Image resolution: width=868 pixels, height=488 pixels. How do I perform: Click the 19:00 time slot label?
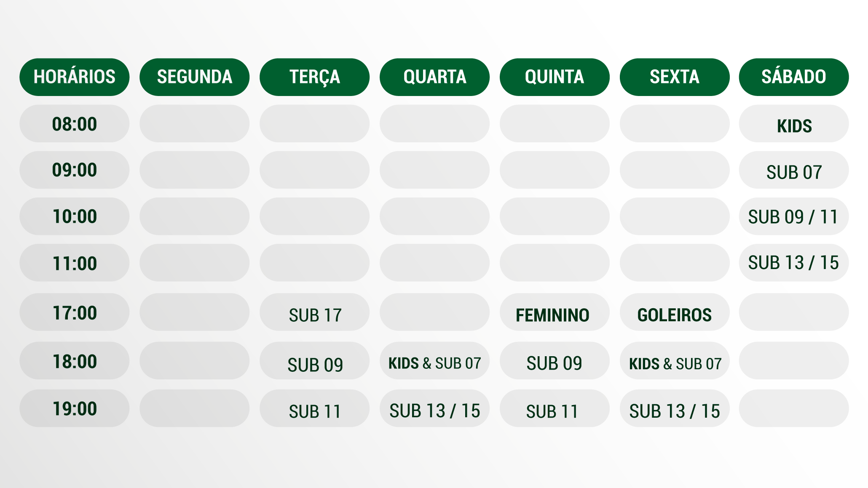[74, 408]
